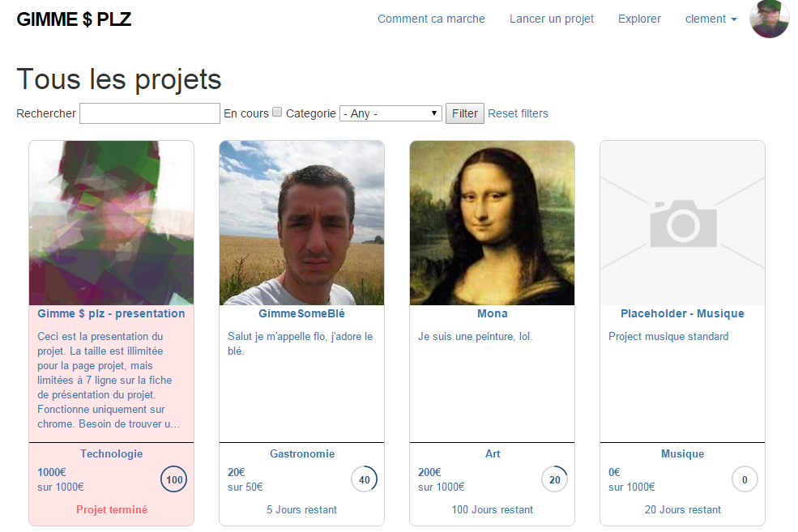Click the Tous les projets heading

[x=119, y=79]
